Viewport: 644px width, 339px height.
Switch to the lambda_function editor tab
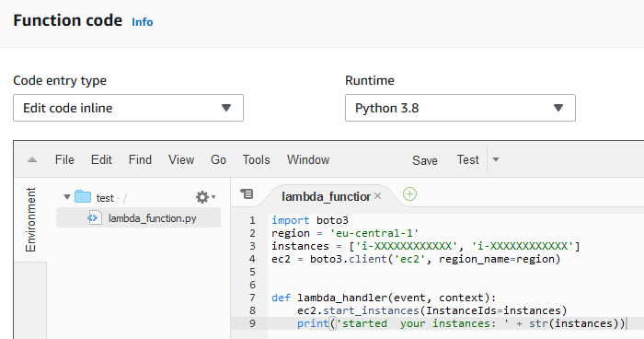[x=326, y=196]
